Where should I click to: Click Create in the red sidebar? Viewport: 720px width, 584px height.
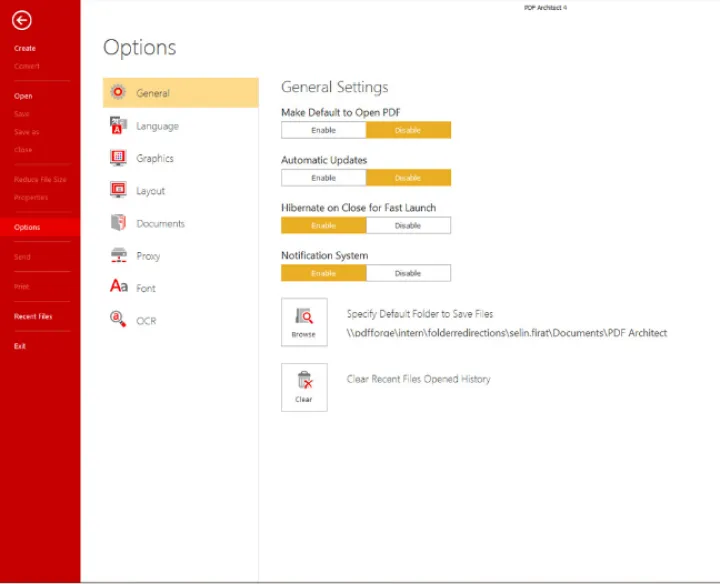point(25,48)
